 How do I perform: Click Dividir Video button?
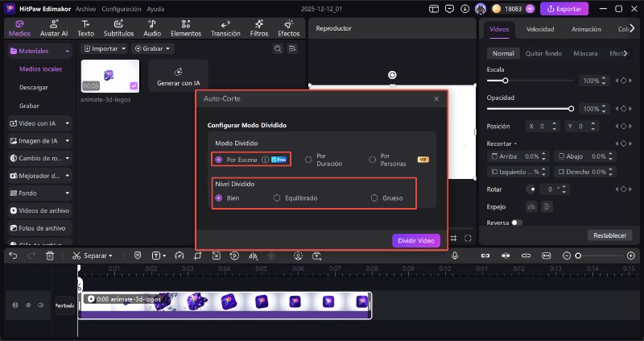point(415,240)
